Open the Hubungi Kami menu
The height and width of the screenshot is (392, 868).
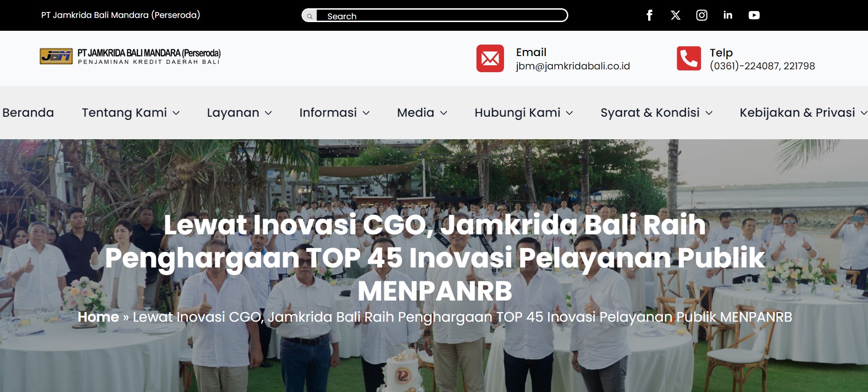tap(524, 113)
